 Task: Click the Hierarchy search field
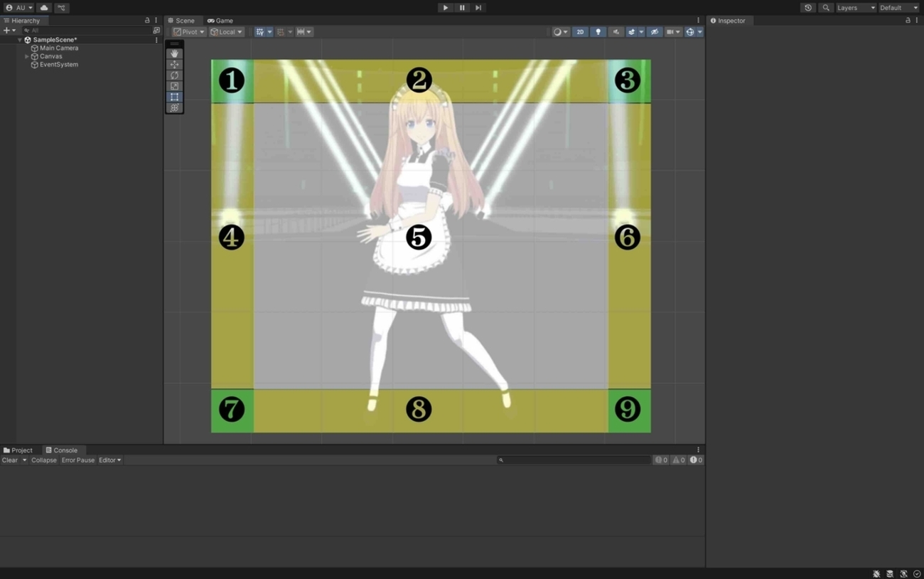click(89, 31)
